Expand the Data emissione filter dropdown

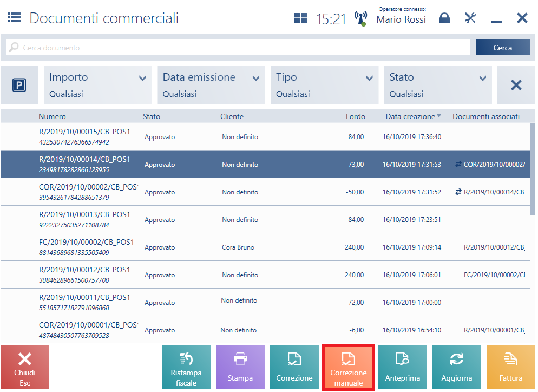tap(211, 85)
